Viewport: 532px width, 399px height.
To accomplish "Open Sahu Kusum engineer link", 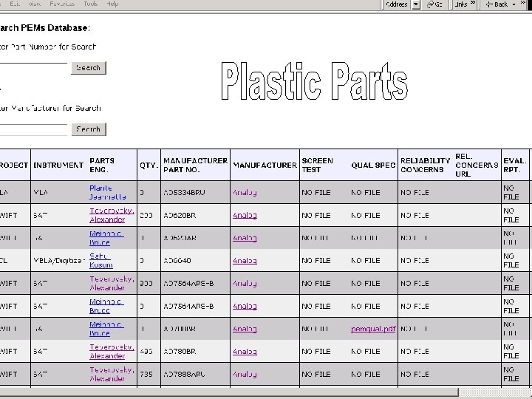I will point(100,261).
